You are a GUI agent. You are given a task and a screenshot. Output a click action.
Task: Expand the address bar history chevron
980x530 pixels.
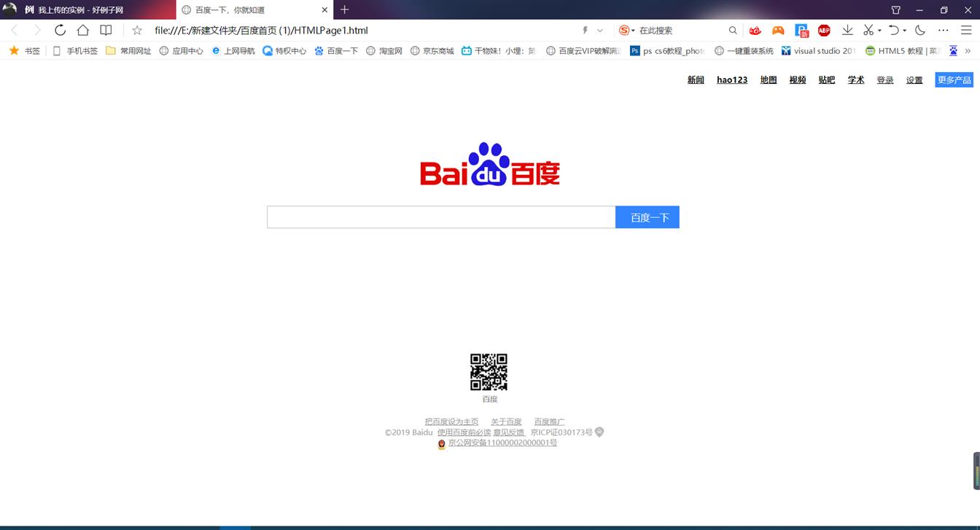pyautogui.click(x=600, y=30)
